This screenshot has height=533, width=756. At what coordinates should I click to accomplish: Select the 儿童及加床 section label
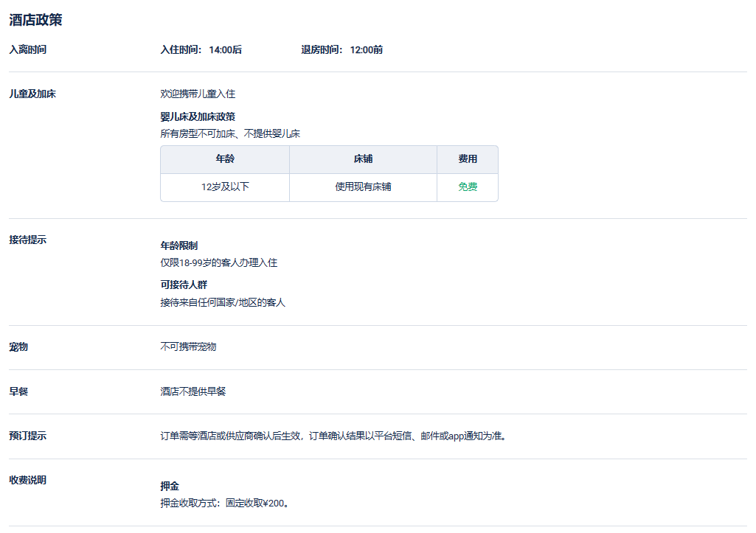[32, 94]
